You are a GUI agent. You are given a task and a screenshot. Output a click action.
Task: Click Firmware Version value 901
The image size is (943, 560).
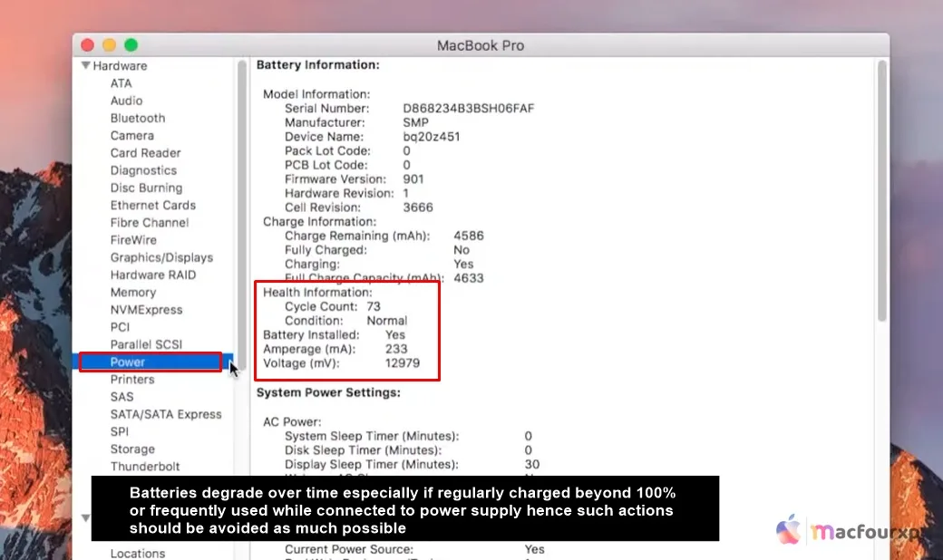click(413, 179)
